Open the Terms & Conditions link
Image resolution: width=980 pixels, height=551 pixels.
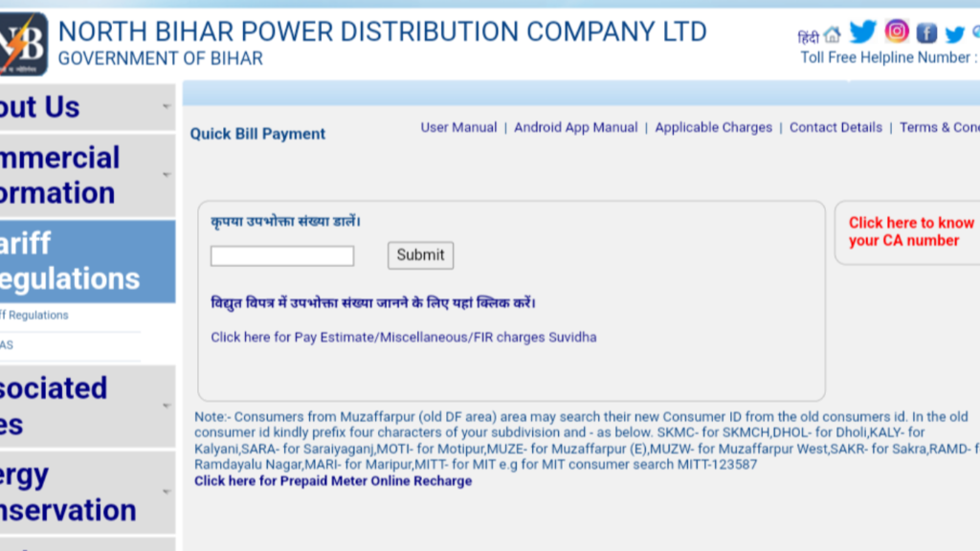point(940,127)
